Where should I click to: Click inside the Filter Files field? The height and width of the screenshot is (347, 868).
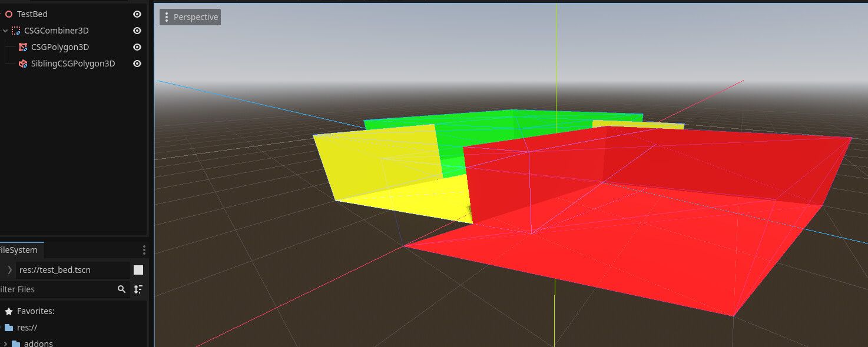(59, 289)
